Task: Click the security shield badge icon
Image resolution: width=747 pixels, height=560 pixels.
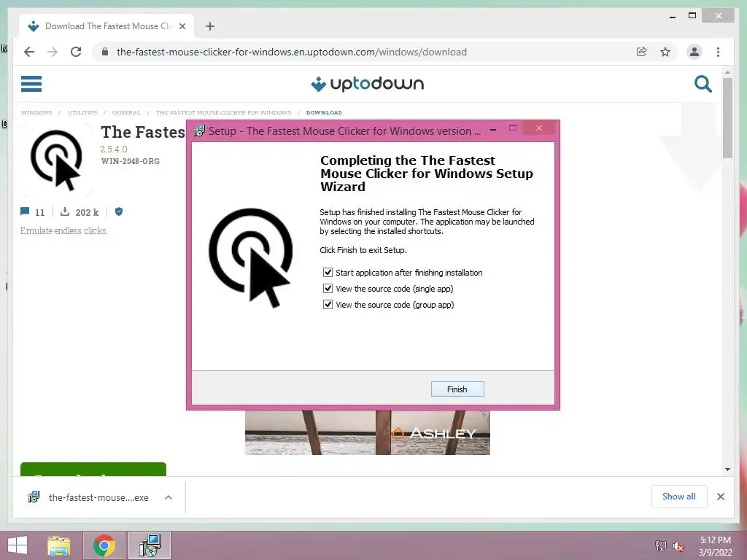Action: [x=119, y=211]
